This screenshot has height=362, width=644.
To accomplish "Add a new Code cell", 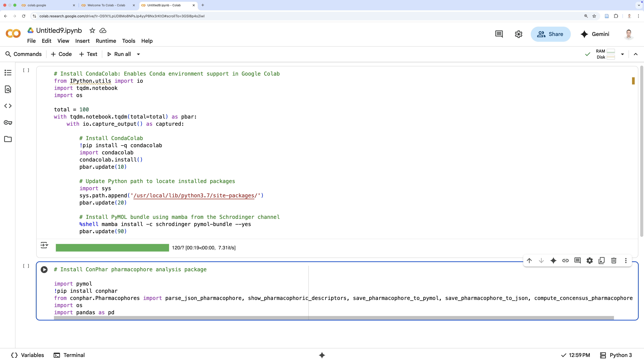I will point(61,54).
